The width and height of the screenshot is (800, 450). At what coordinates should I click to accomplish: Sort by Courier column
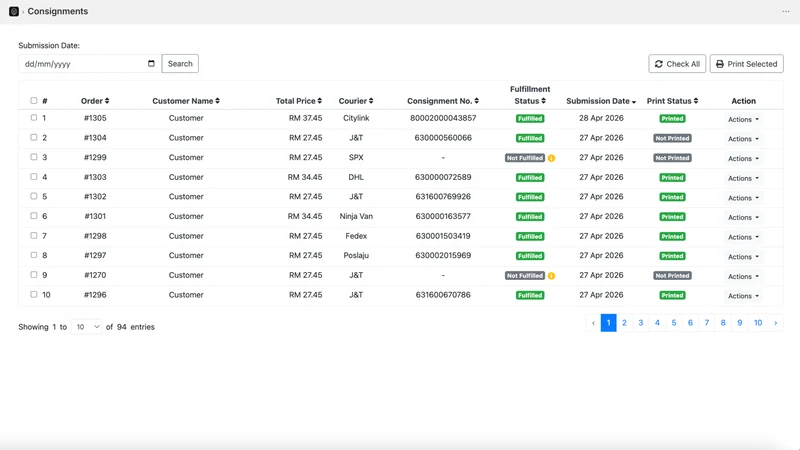356,101
